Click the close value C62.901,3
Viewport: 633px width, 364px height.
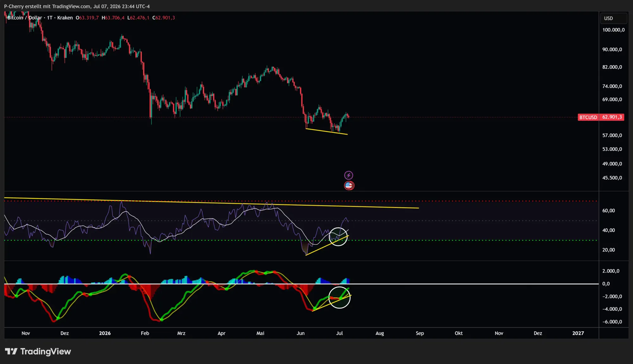click(x=164, y=18)
